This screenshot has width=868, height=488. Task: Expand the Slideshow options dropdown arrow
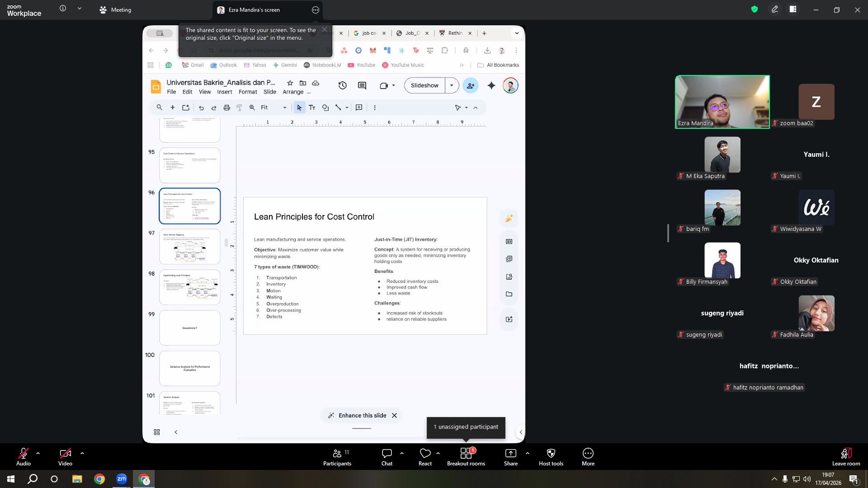(x=452, y=85)
